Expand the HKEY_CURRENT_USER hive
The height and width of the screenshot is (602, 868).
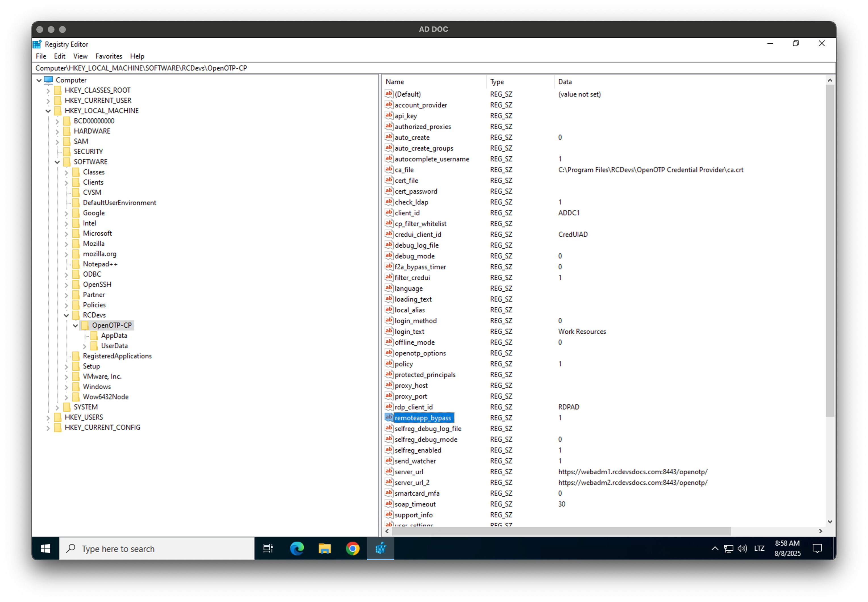tap(48, 101)
